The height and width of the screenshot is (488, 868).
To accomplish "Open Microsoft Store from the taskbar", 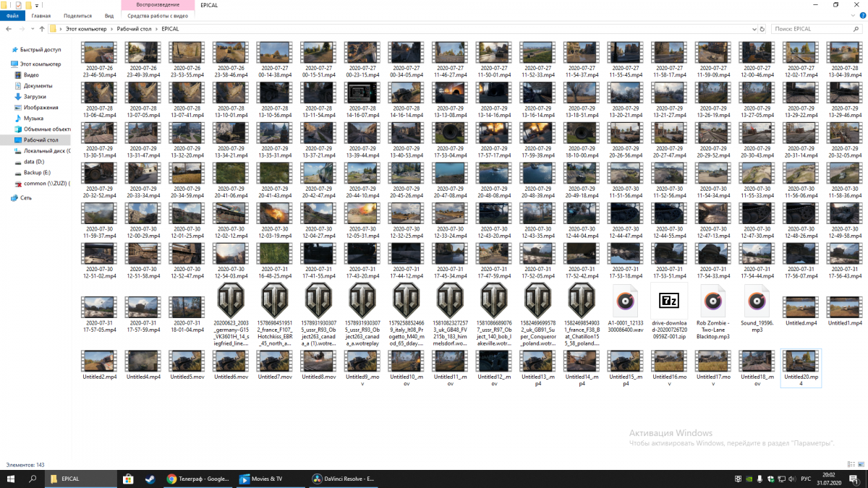I will [x=128, y=479].
